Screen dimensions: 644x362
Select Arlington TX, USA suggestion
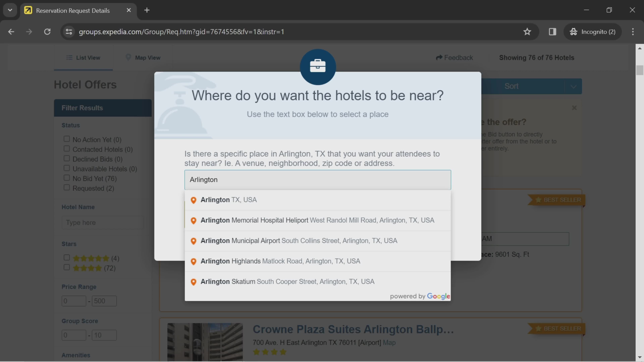pos(318,200)
